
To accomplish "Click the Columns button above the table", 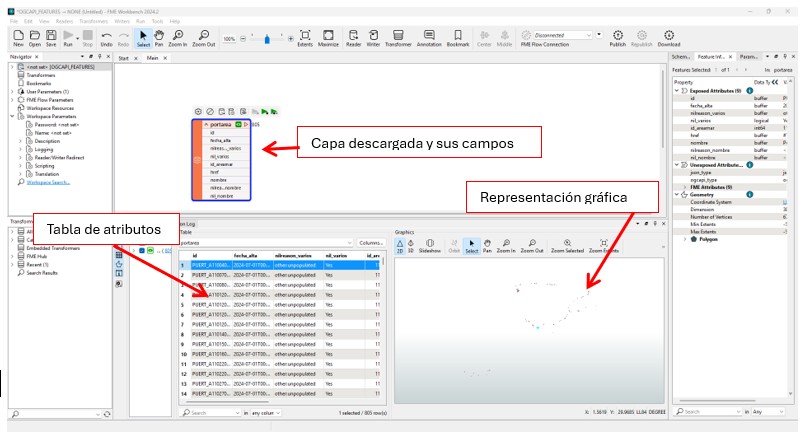I will tap(371, 242).
